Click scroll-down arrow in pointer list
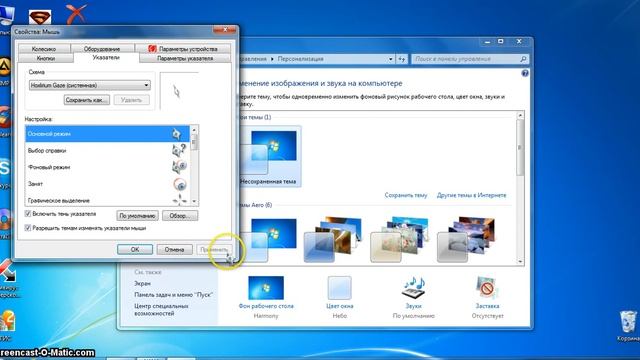The width and height of the screenshot is (640, 360). click(x=194, y=201)
